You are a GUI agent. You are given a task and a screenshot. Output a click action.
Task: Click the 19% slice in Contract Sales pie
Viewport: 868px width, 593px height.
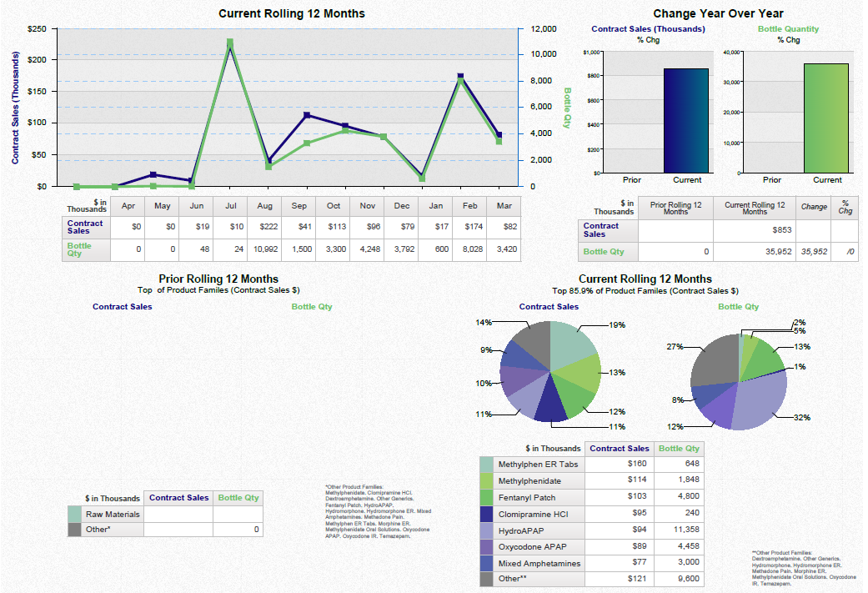pyautogui.click(x=567, y=342)
